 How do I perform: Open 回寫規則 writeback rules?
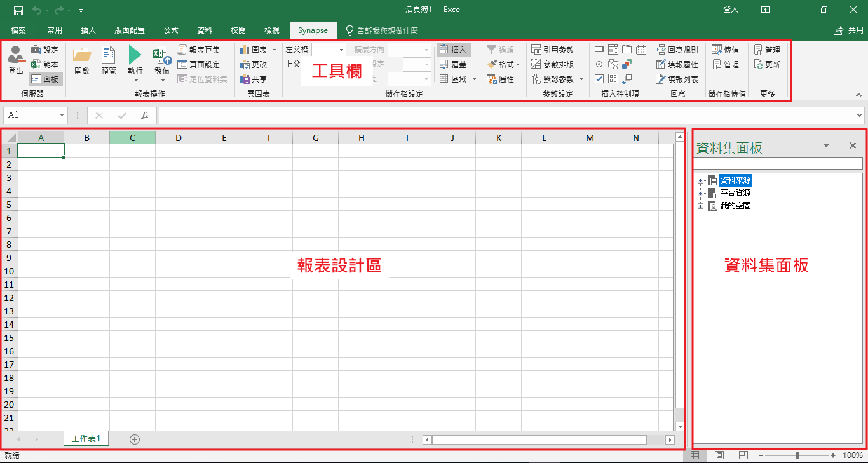pos(677,50)
